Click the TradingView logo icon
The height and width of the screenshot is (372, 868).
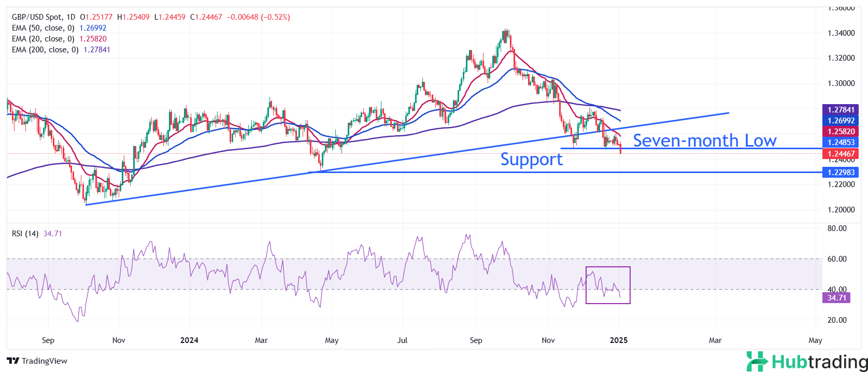coord(13,361)
